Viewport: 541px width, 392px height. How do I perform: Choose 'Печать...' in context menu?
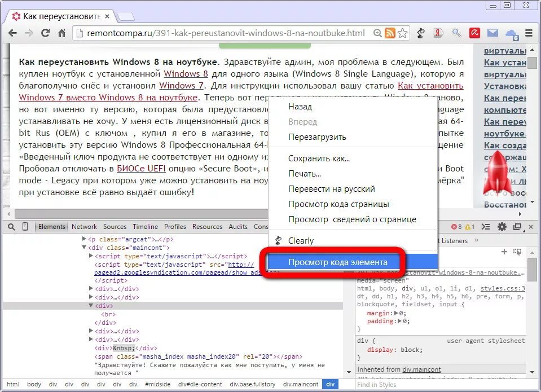point(353,174)
